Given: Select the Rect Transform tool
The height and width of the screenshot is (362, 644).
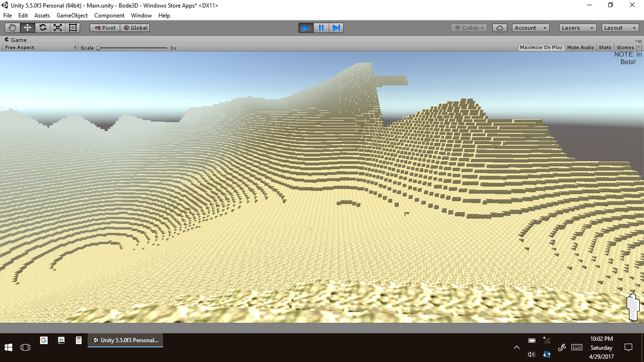Looking at the screenshot, I should click(x=73, y=28).
